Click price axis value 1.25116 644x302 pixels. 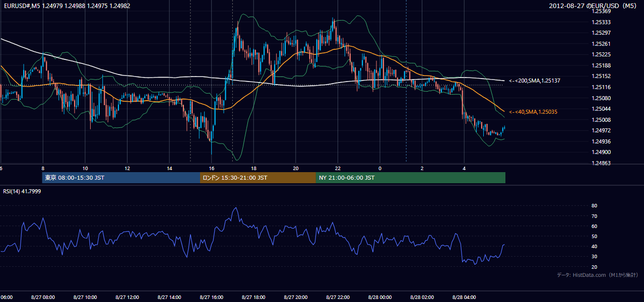click(x=602, y=88)
